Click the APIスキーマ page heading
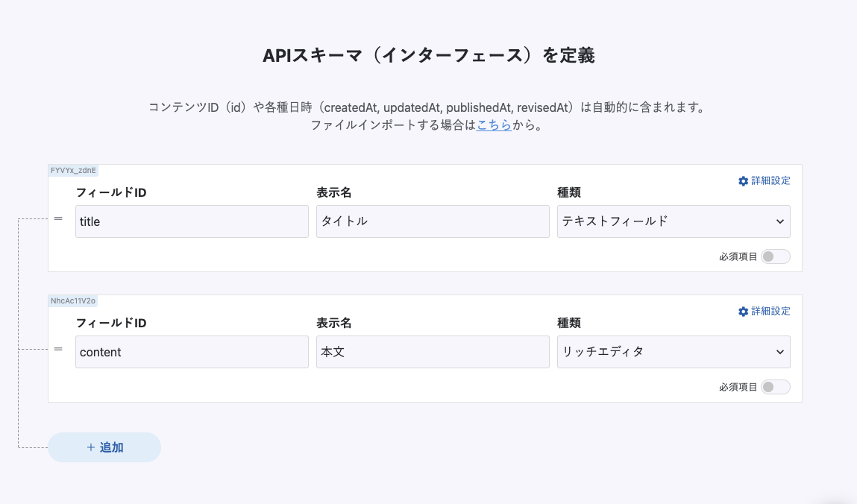 pos(428,56)
